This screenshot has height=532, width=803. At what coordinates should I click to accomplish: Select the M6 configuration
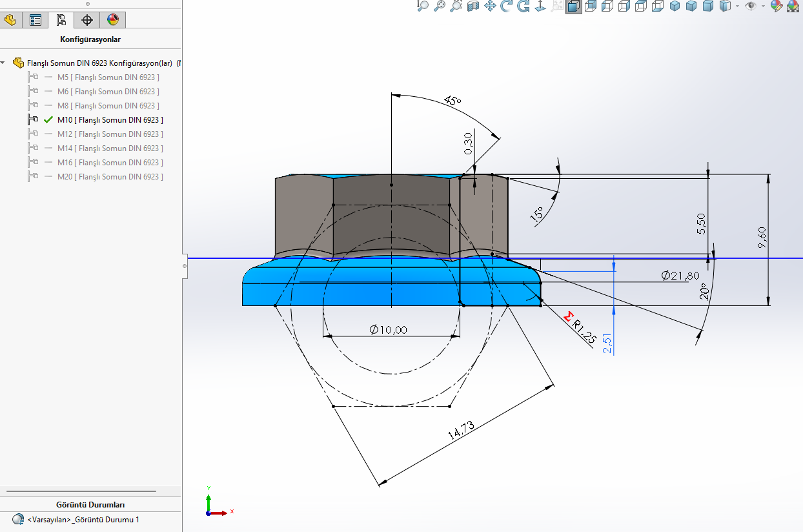tap(108, 92)
